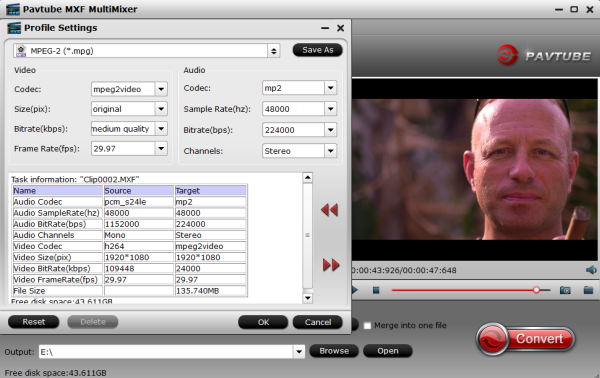Click the Target column header
This screenshot has width=600, height=378.
pyautogui.click(x=210, y=191)
